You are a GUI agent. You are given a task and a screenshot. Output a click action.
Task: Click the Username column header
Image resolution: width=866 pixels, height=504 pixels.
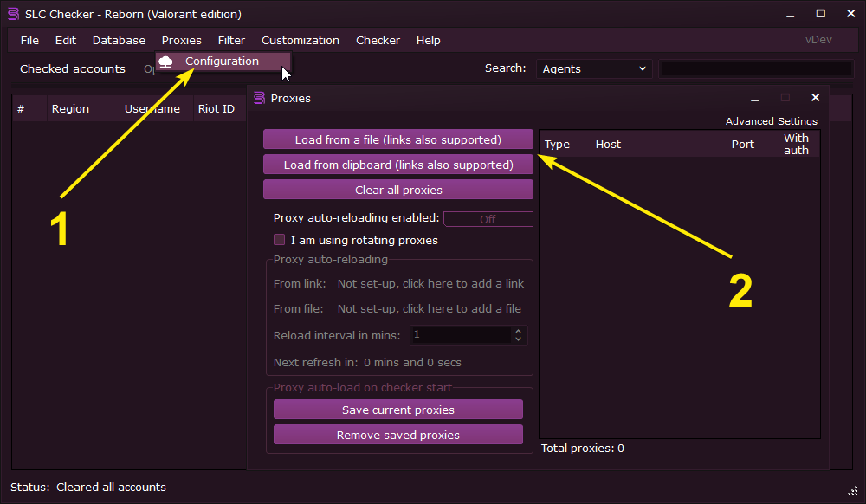click(156, 109)
